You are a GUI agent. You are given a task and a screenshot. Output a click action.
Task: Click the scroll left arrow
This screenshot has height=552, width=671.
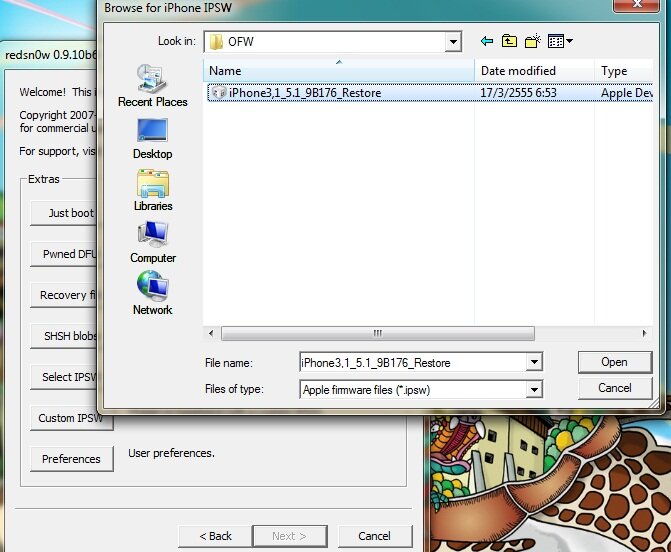[x=211, y=333]
